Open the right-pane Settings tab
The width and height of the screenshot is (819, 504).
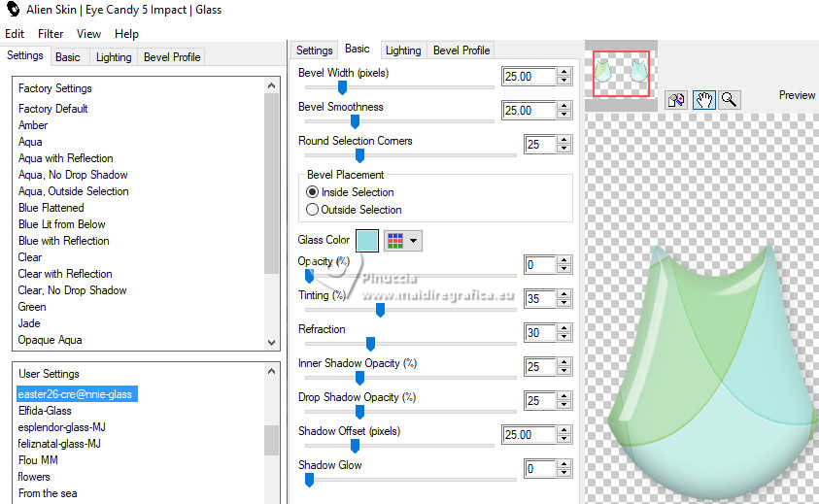click(315, 50)
